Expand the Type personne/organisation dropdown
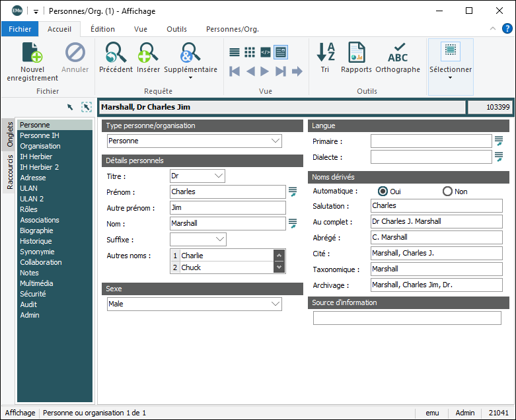 (276, 141)
